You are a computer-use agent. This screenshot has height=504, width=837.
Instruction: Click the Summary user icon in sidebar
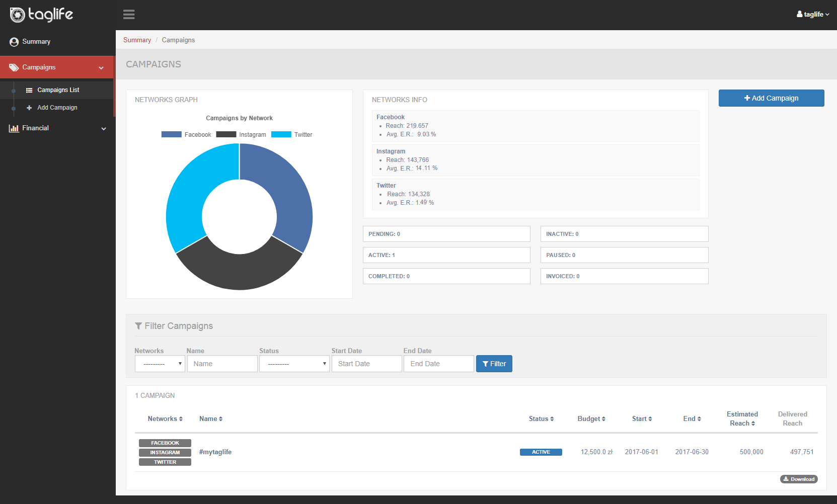coord(14,42)
